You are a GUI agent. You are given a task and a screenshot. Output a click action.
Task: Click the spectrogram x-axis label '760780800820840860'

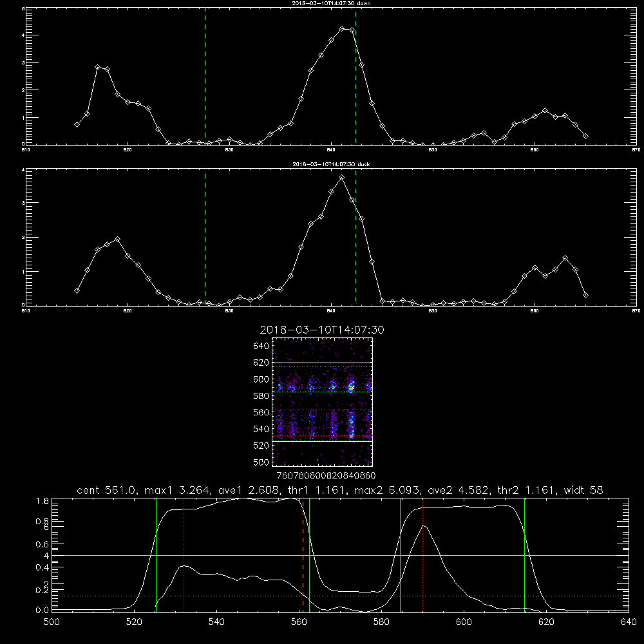[x=326, y=476]
